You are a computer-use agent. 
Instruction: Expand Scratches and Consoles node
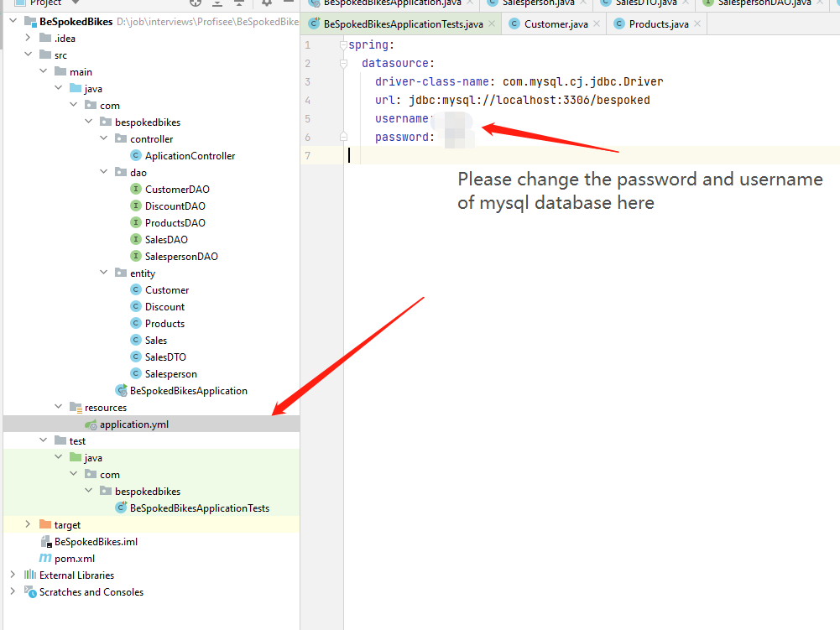pos(13,591)
